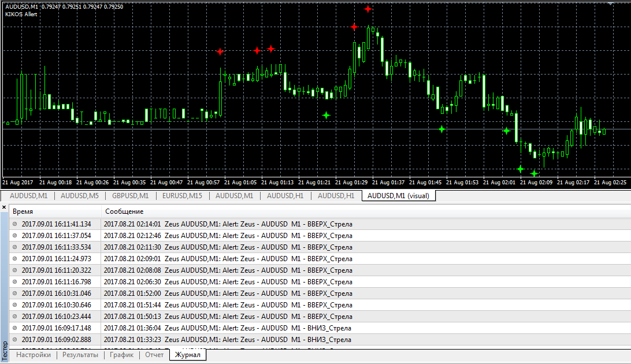Click status icon of 16:10:31.046 log entry

click(x=15, y=293)
